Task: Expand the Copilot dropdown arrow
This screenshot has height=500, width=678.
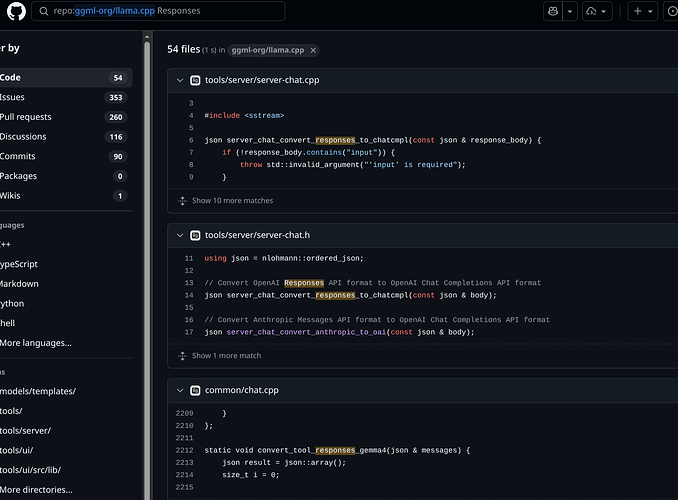Action: 570,11
